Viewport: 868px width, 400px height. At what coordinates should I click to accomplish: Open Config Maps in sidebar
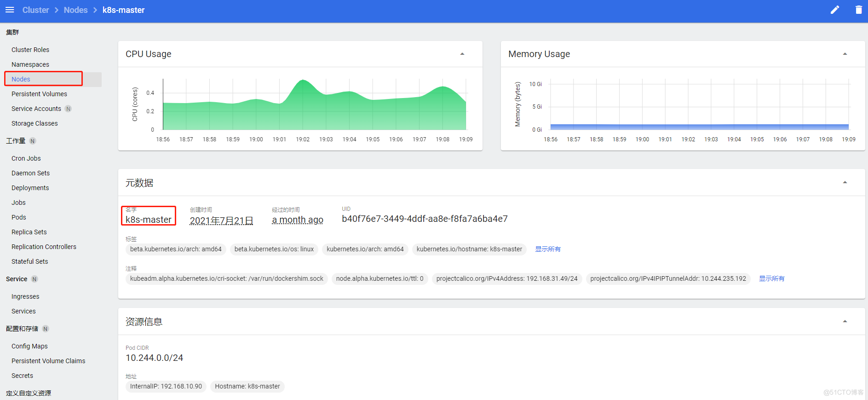(29, 346)
